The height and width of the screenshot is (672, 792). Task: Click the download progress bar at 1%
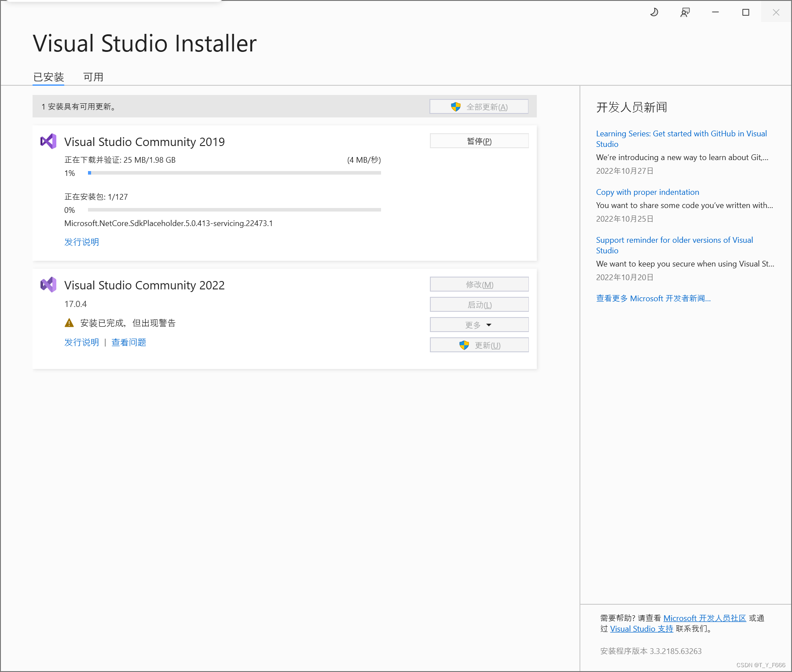235,173
